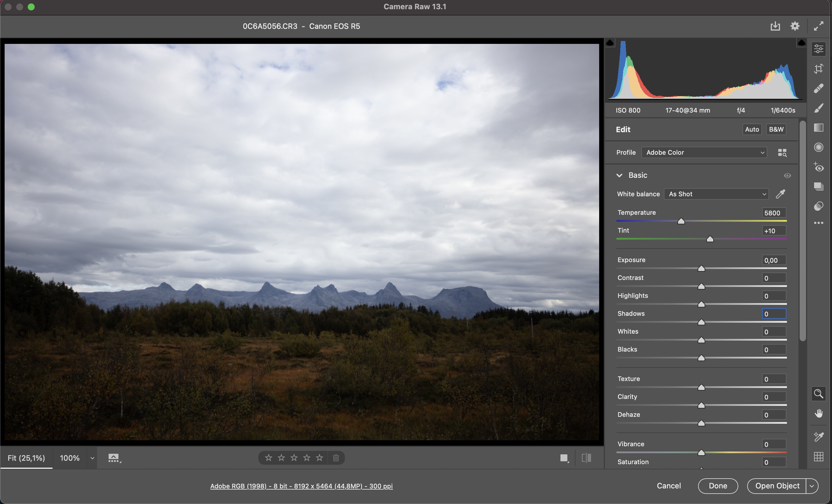This screenshot has height=504, width=832.
Task: Click the Auto adjust button
Action: (x=752, y=130)
